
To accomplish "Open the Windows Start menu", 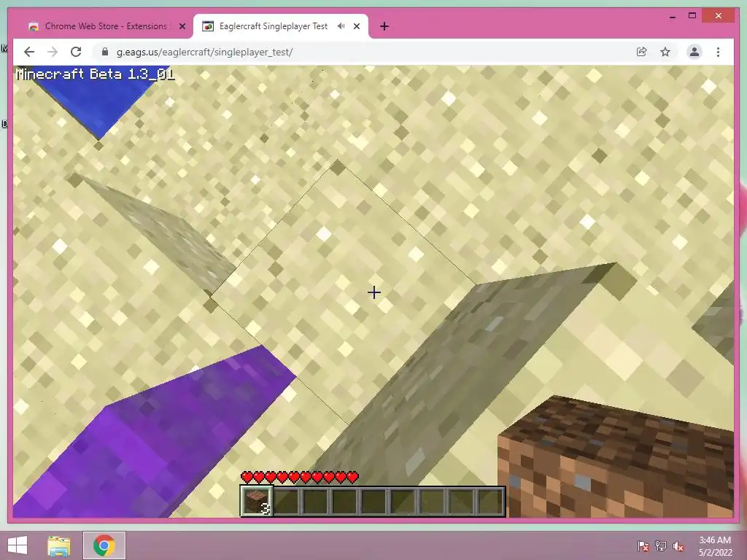I will point(18,545).
